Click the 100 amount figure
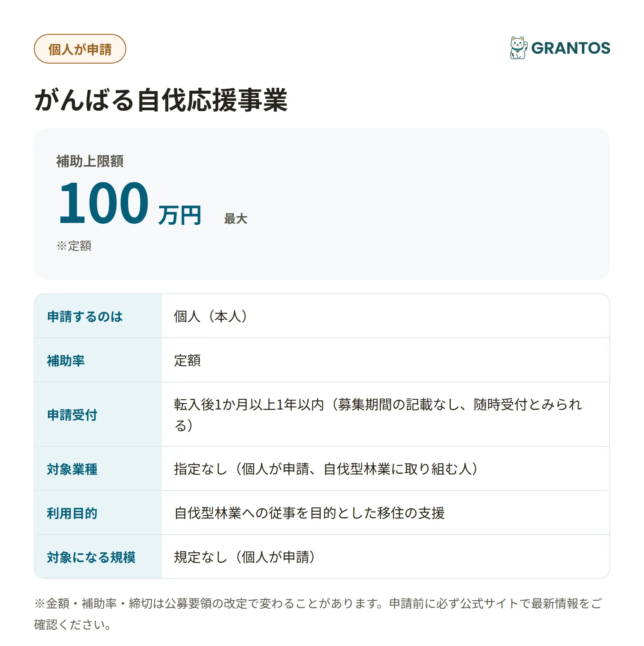This screenshot has height=646, width=644. pyautogui.click(x=104, y=203)
